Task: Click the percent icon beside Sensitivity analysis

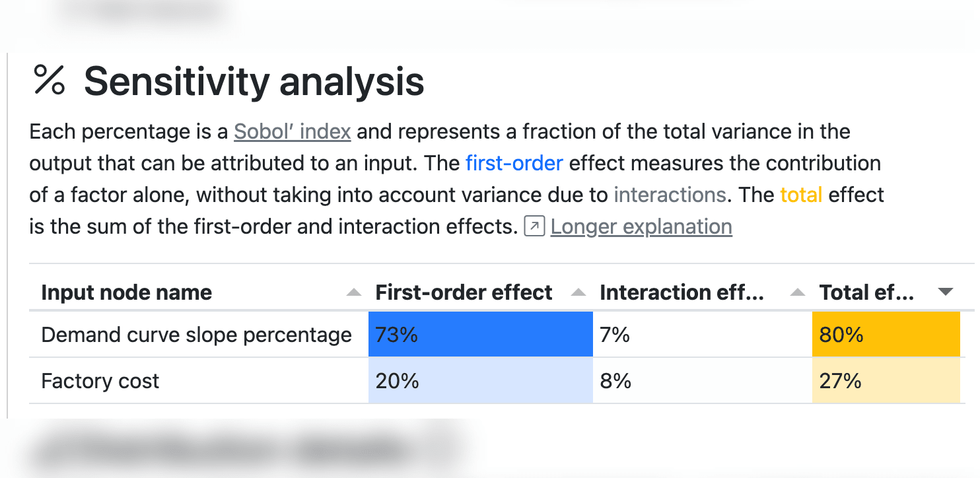Action: (x=50, y=81)
